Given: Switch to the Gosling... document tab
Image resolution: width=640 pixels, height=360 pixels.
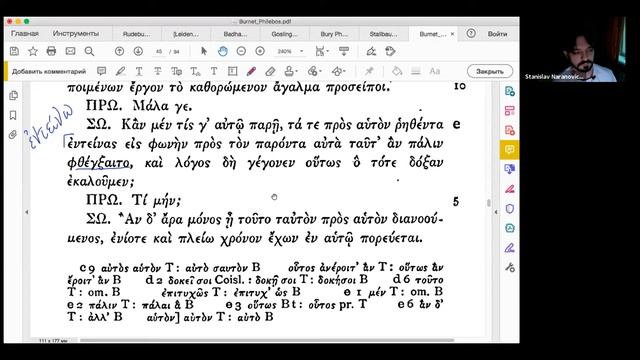Looking at the screenshot, I should (284, 34).
